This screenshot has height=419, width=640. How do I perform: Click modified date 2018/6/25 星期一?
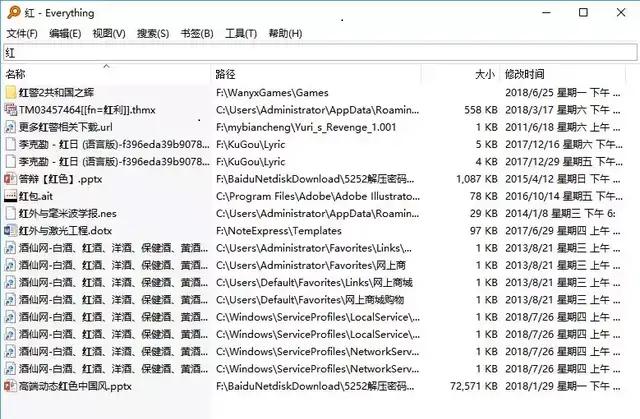(562, 92)
